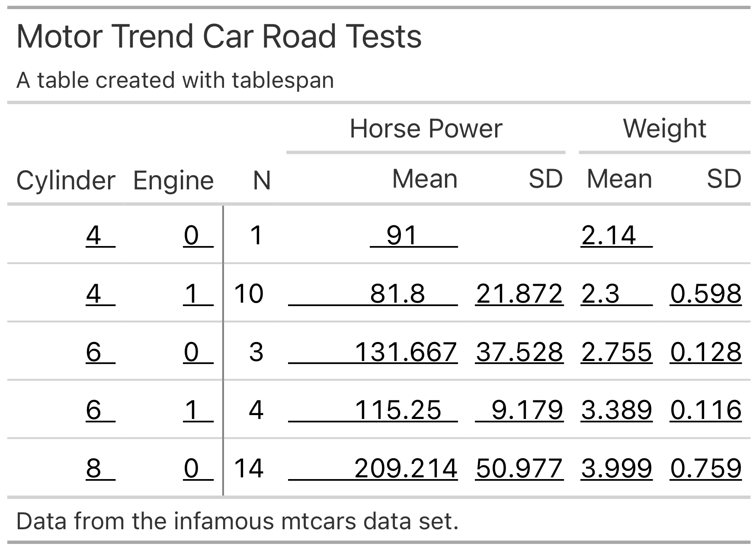Image resolution: width=756 pixels, height=550 pixels.
Task: Click the underlined 9.179 value
Action: click(527, 410)
